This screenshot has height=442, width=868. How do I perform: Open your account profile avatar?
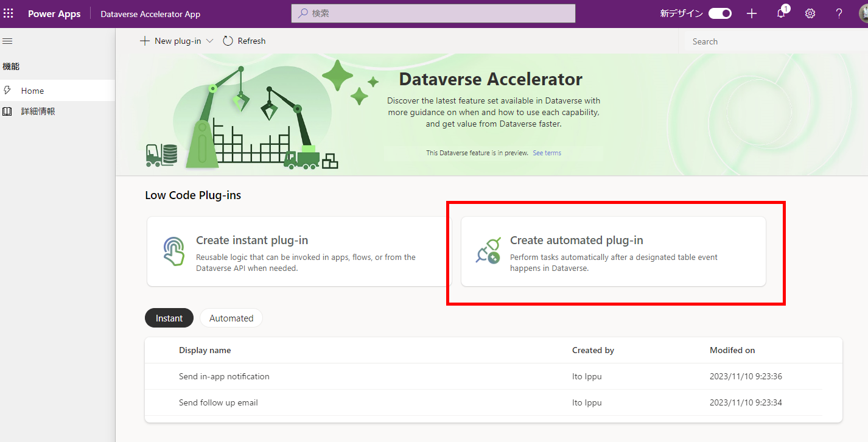click(x=864, y=13)
